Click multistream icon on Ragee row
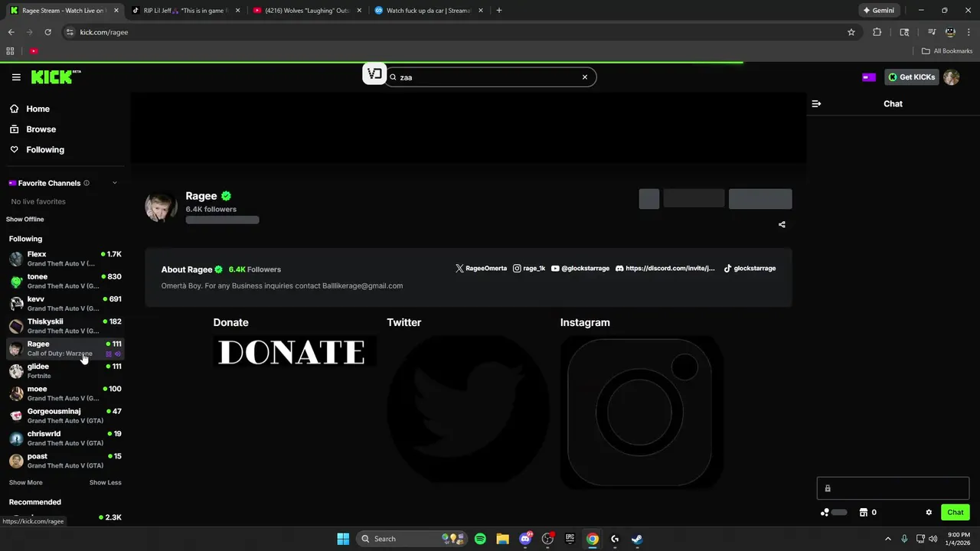Image resolution: width=980 pixels, height=551 pixels. pos(109,354)
